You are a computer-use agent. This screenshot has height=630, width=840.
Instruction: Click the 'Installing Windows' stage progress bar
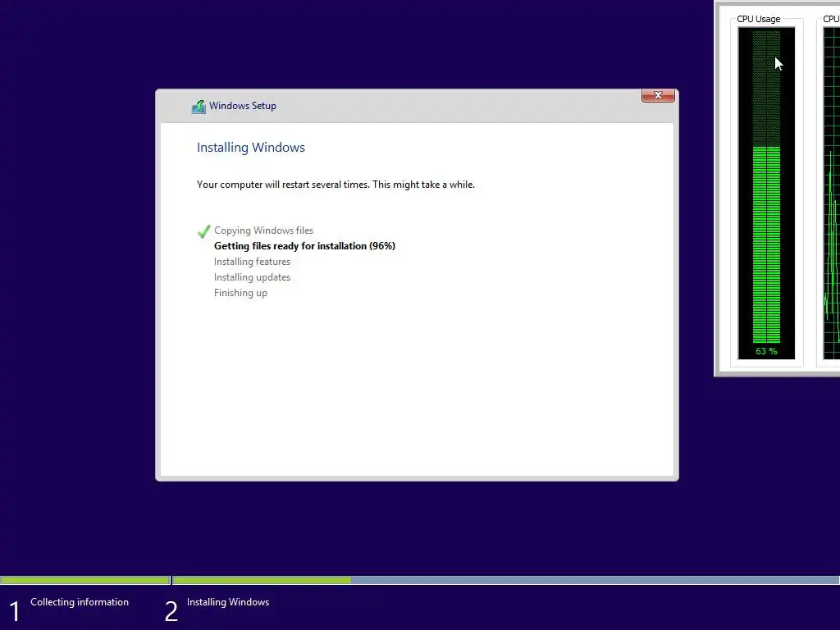(505, 580)
